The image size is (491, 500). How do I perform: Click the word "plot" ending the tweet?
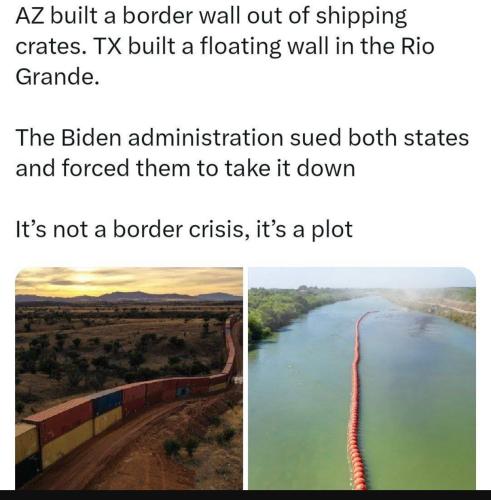tap(332, 230)
